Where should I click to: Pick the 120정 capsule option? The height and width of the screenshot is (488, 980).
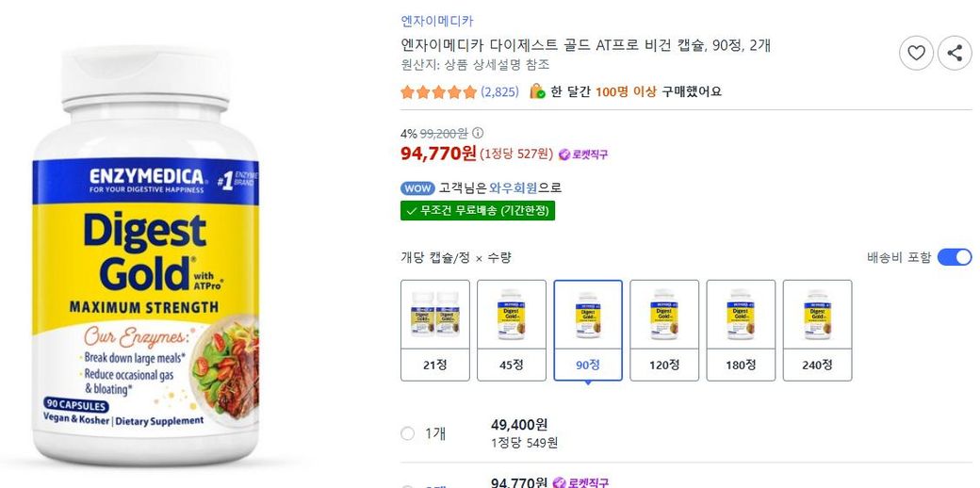pyautogui.click(x=664, y=330)
